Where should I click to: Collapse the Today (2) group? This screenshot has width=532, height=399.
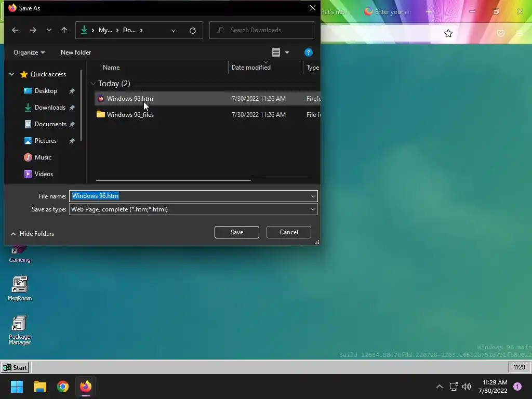tap(93, 84)
